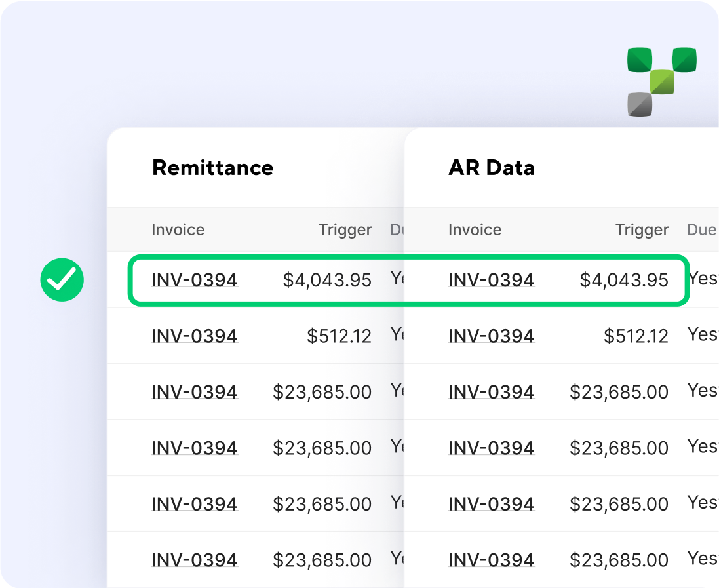Select the $512.12 invoice under Remittance
The image size is (719, 588).
click(195, 336)
